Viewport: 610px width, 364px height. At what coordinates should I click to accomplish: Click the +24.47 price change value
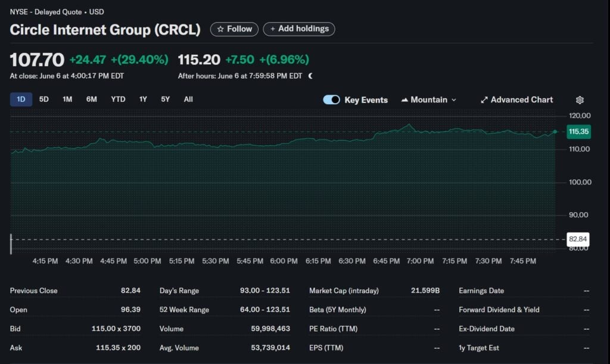[x=88, y=60]
